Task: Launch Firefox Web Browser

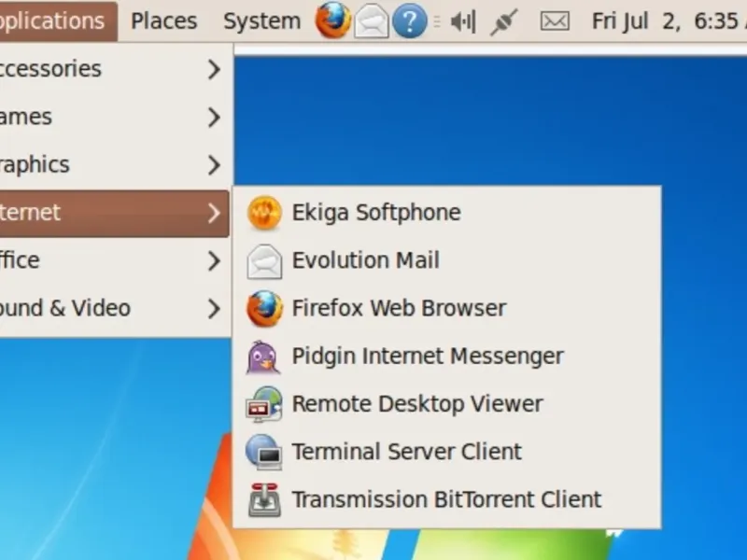Action: pyautogui.click(x=447, y=309)
